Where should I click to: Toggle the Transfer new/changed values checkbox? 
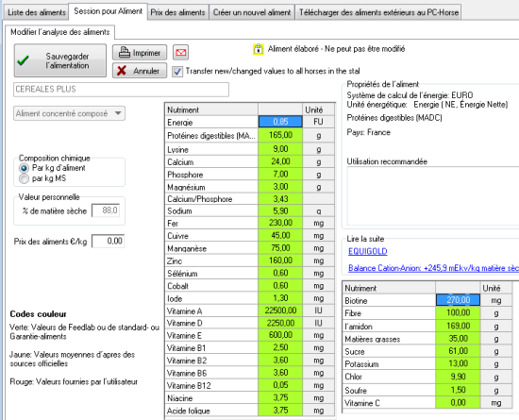[x=177, y=72]
